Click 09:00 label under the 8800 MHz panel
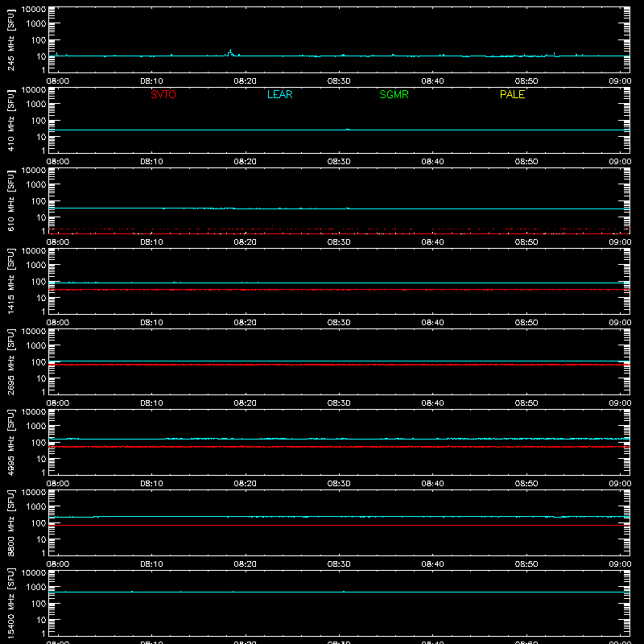Viewport: 644px width, 644px height. tap(620, 564)
